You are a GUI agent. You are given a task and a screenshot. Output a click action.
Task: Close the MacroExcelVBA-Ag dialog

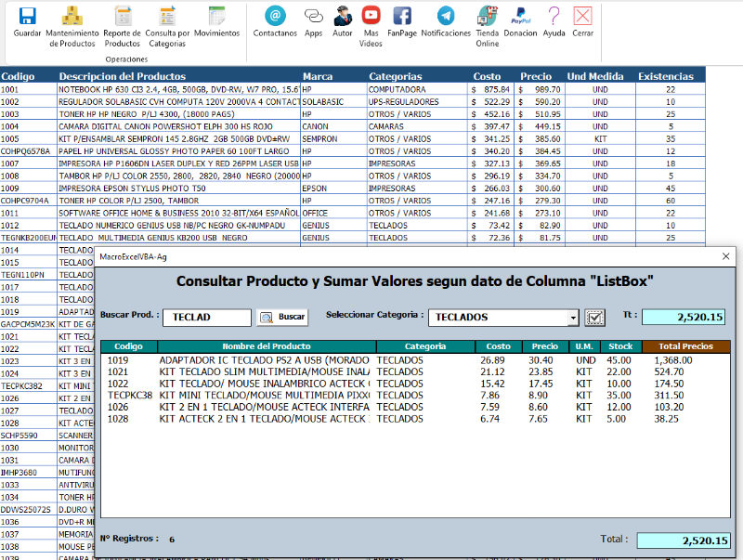pyautogui.click(x=725, y=256)
